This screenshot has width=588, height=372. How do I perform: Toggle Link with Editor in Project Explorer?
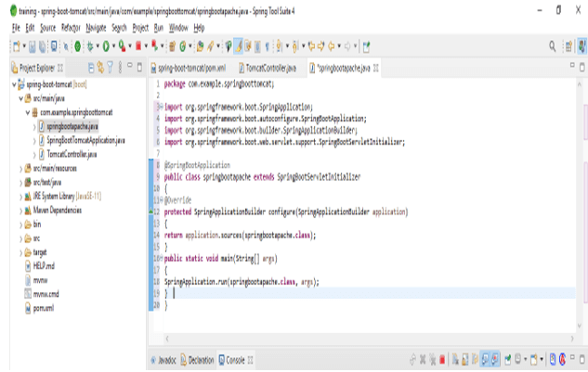tap(98, 69)
